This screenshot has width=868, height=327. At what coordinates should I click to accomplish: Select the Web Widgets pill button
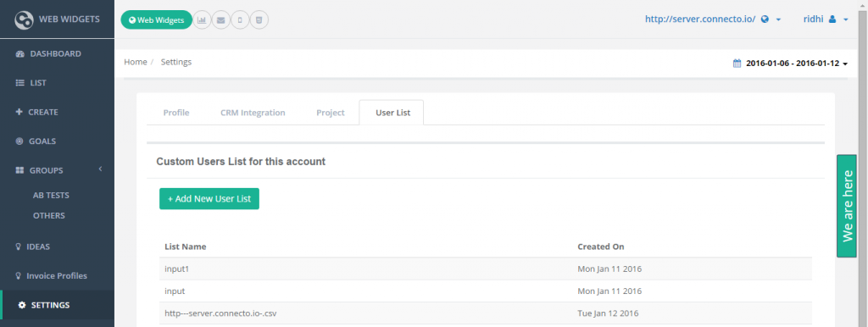(157, 20)
